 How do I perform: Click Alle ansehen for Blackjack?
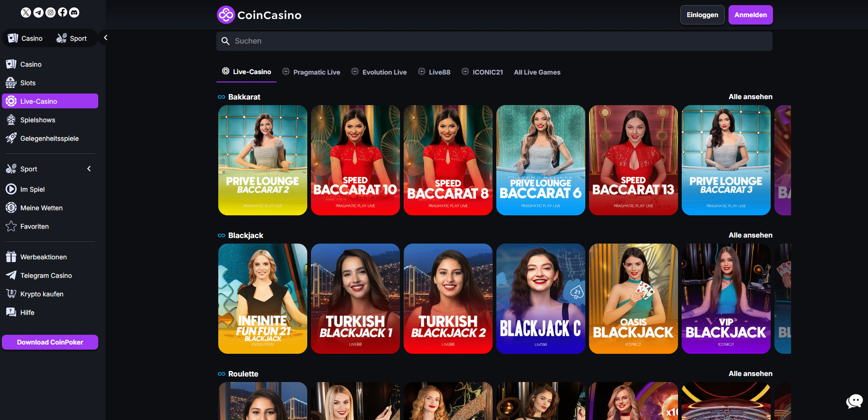pyautogui.click(x=750, y=235)
